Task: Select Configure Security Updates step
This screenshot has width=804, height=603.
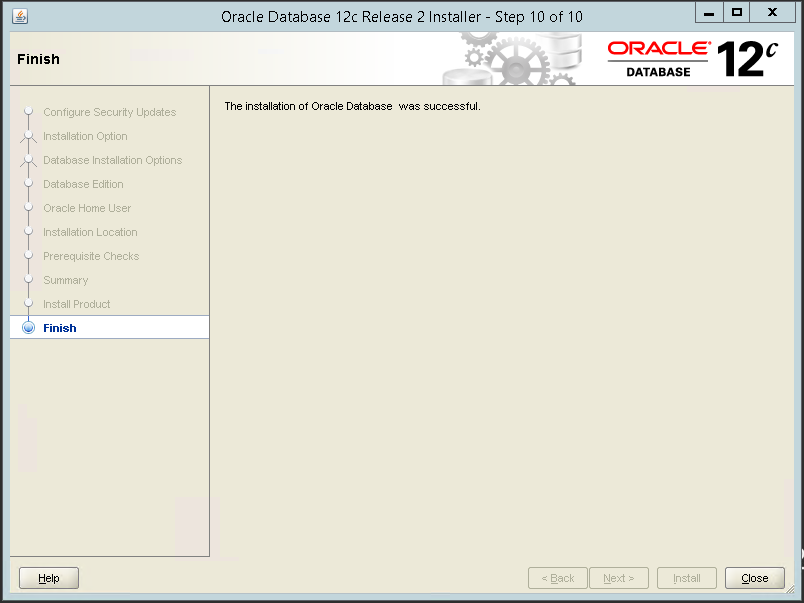Action: click(109, 112)
